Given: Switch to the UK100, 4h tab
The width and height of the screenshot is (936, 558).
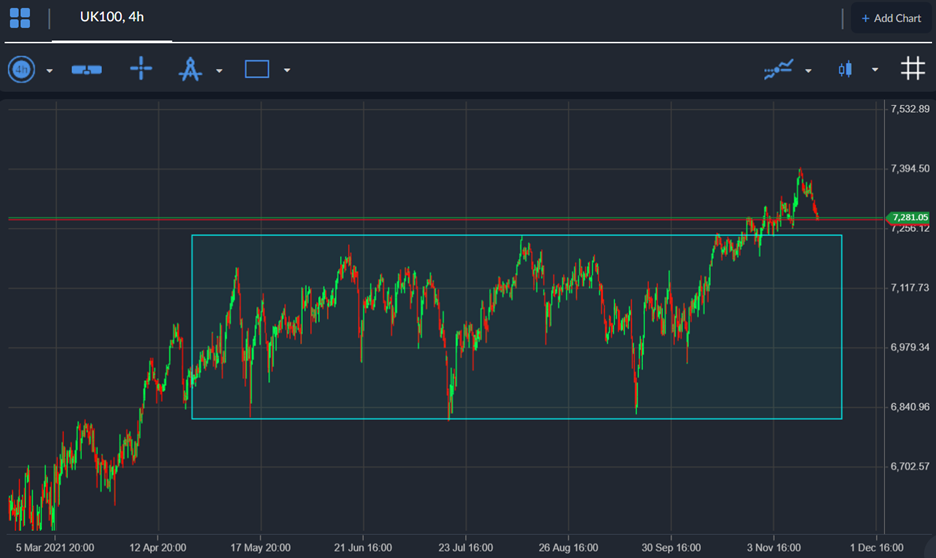Looking at the screenshot, I should click(112, 17).
